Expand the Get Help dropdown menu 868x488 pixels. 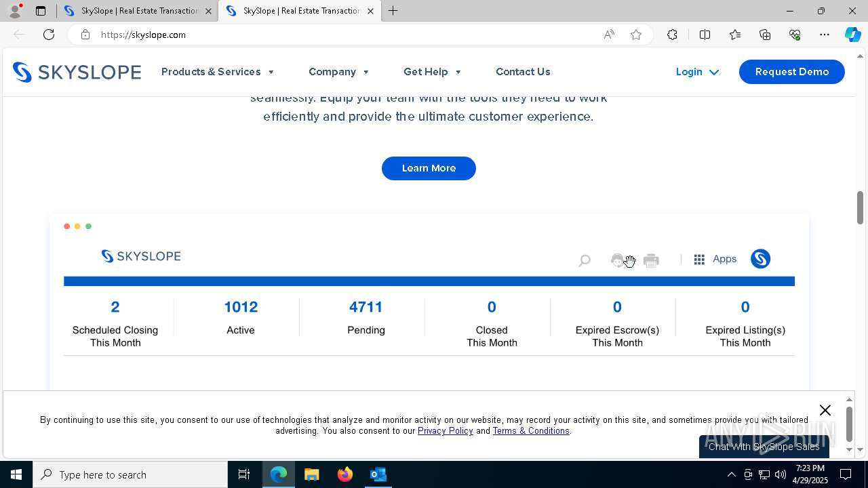[x=433, y=72]
